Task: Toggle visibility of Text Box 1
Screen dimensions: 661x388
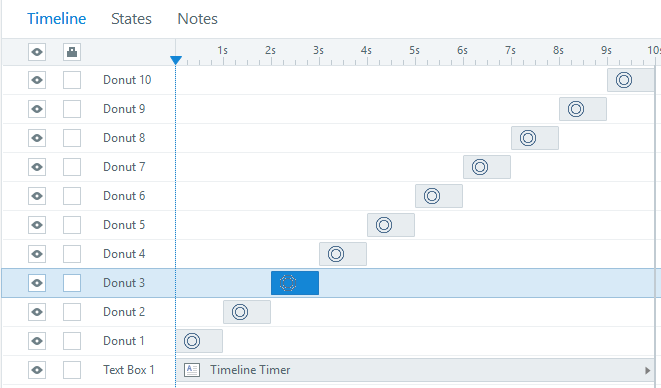Action: (x=37, y=370)
